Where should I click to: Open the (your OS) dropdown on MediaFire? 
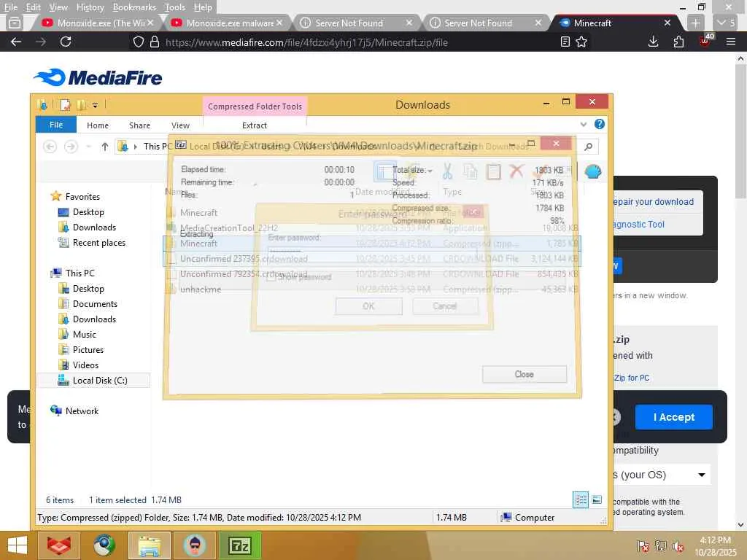661,475
